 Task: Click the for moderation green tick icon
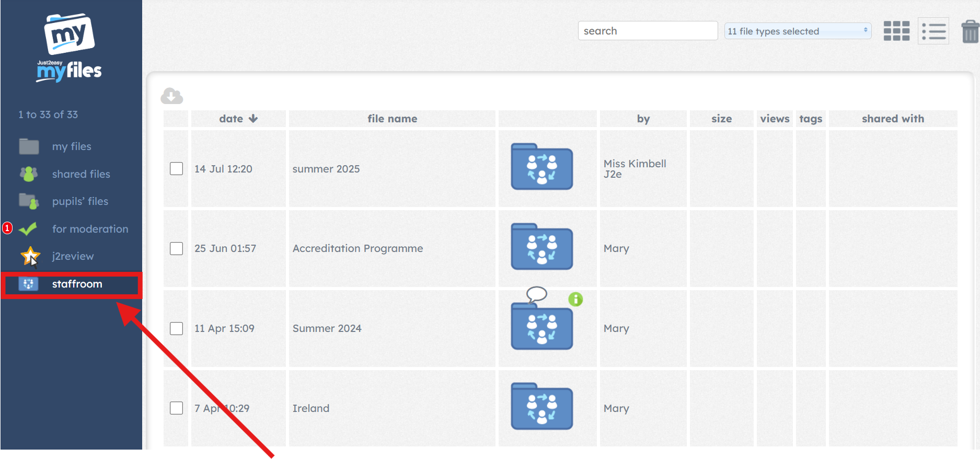pos(28,228)
